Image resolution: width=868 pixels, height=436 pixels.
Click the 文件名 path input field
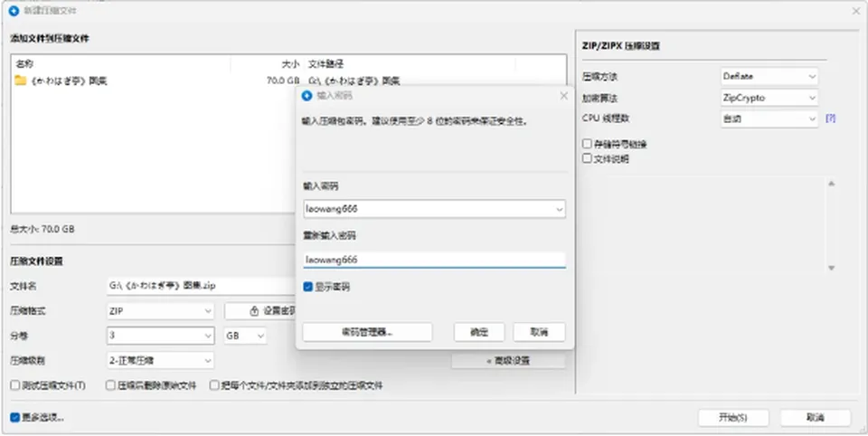(202, 286)
